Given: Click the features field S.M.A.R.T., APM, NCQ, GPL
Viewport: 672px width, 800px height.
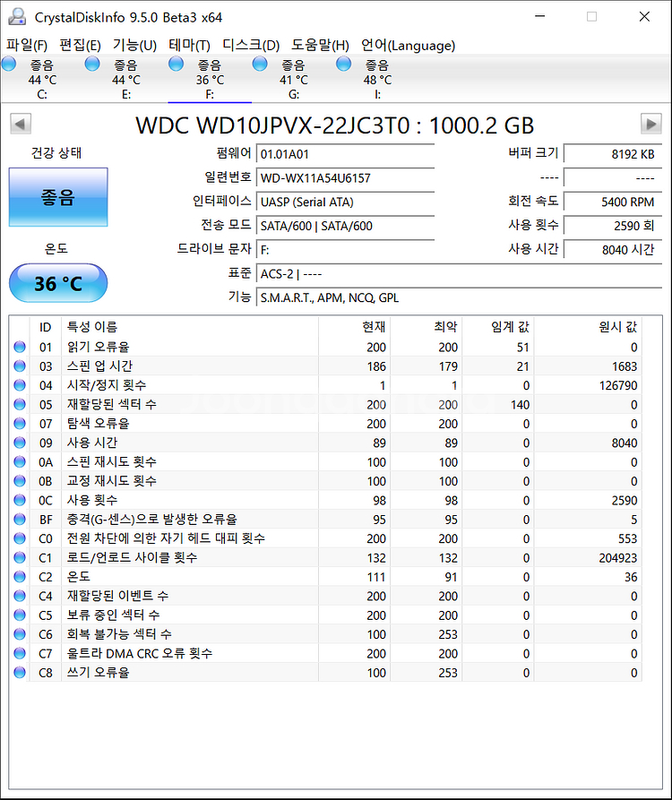Looking at the screenshot, I should coord(459,298).
